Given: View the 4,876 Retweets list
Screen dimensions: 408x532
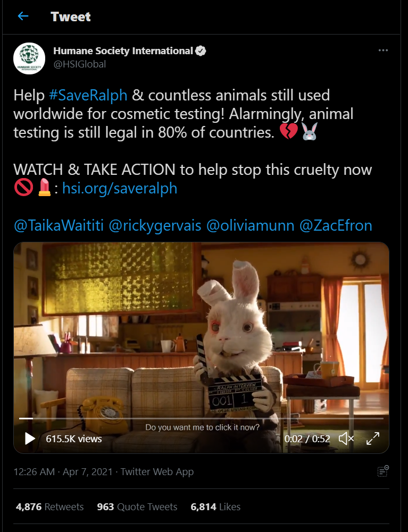Looking at the screenshot, I should (49, 506).
